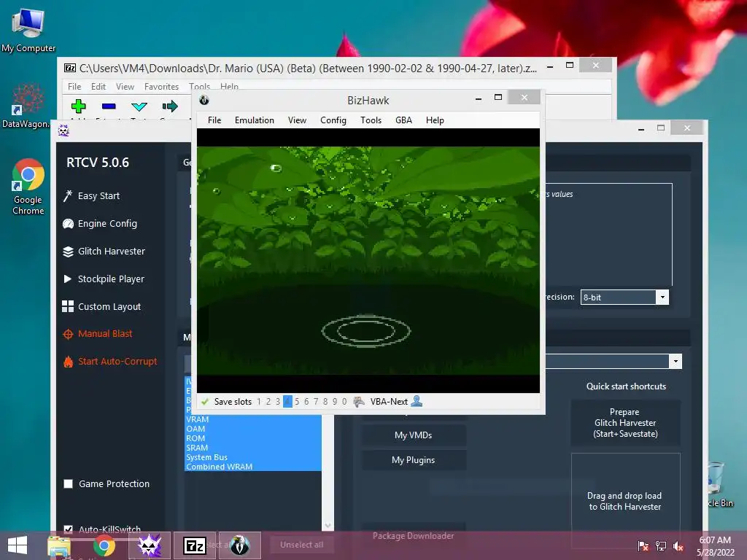This screenshot has height=560, width=747.
Task: Open 7-Zip Edit menu
Action: tap(98, 87)
